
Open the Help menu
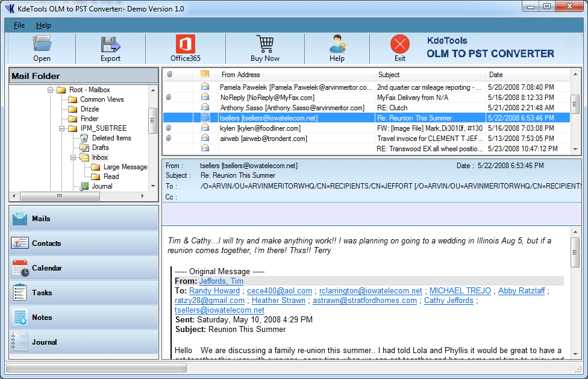pos(43,25)
